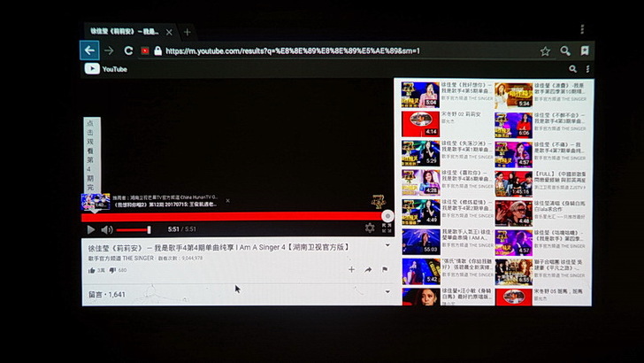Open 徐佳瑩《失落沙洲》 video title
This screenshot has height=363, width=644.
coord(465,146)
